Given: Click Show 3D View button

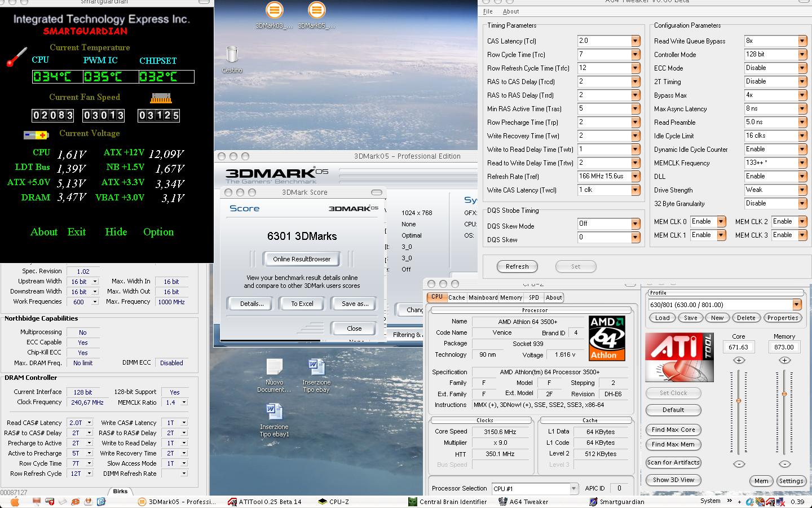Looking at the screenshot, I should pos(673,480).
